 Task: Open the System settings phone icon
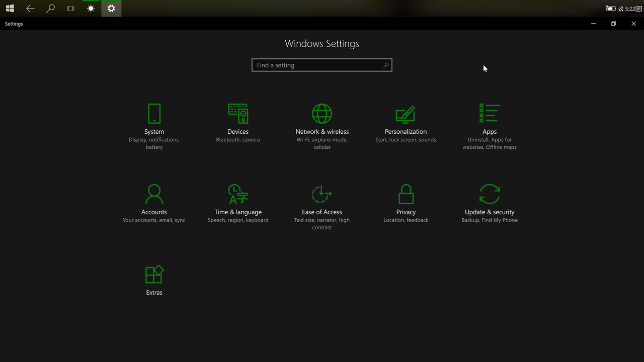coord(154,114)
